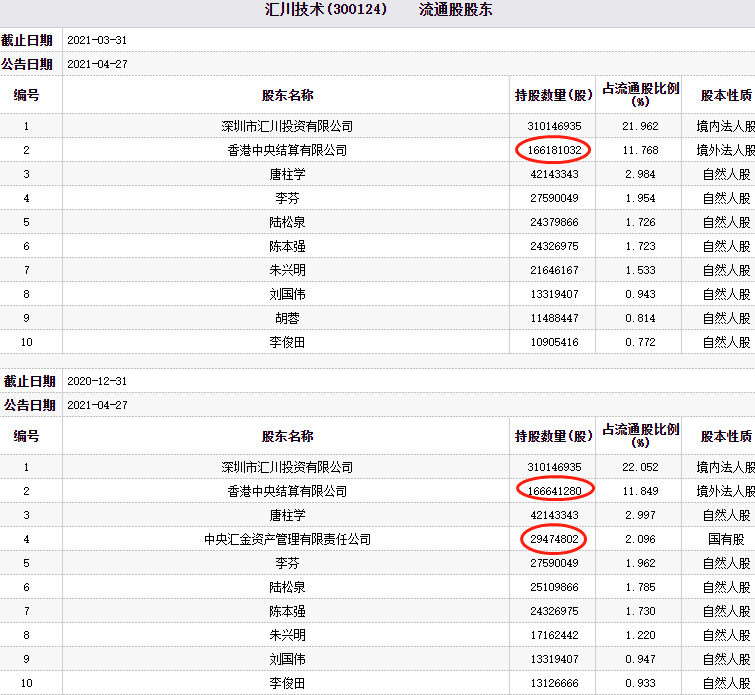Screen dimensions: 755x695
Task: Click the holding value 24379866
Action: pyautogui.click(x=554, y=222)
